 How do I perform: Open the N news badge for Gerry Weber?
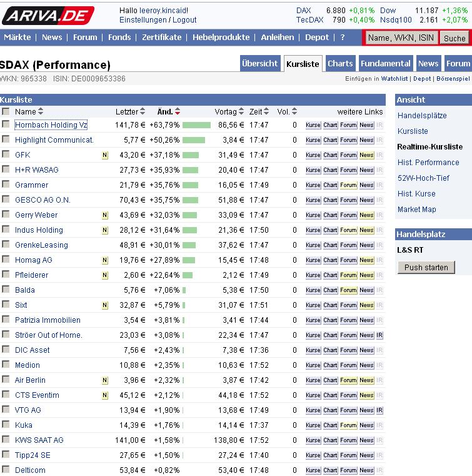(105, 215)
